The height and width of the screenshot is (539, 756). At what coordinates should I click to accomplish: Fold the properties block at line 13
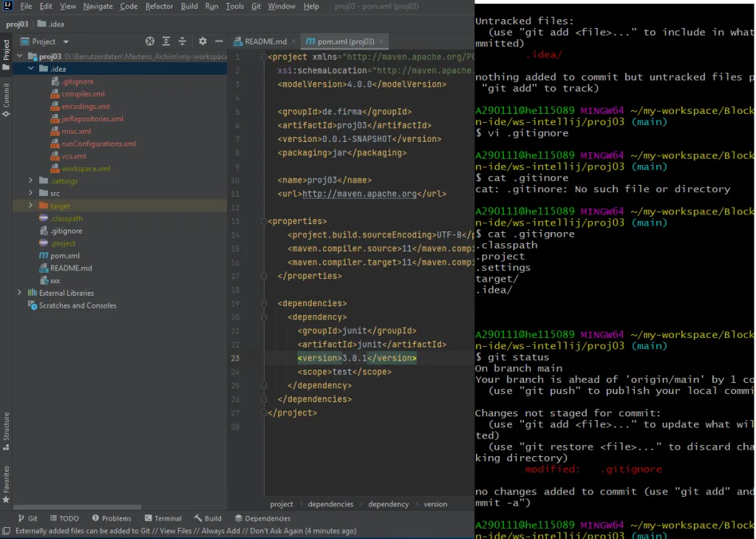tap(264, 221)
